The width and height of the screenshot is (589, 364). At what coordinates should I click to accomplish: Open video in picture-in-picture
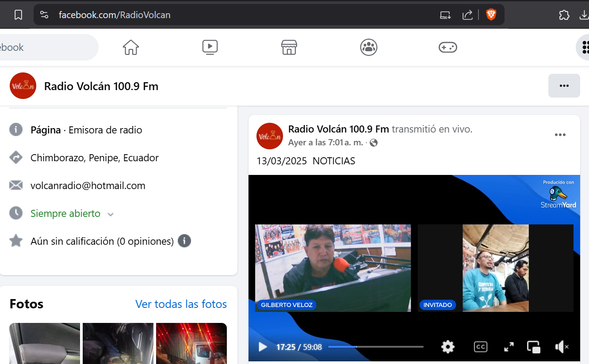point(534,347)
